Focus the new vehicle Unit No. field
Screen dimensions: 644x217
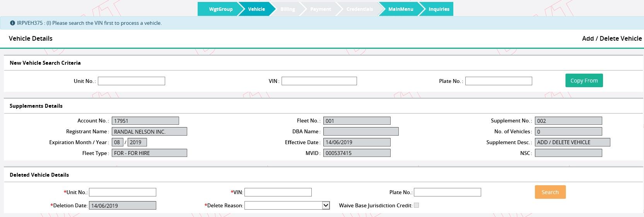[132, 81]
